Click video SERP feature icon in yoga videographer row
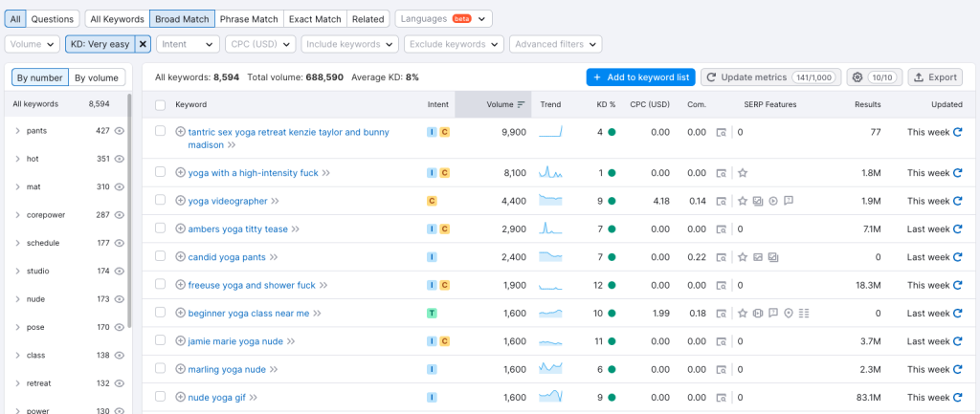The image size is (980, 414). [x=773, y=201]
